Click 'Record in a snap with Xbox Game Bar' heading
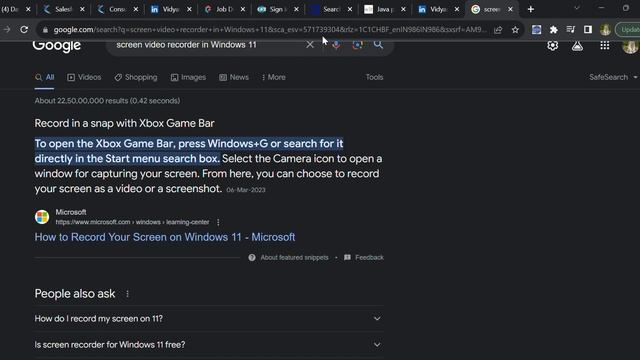Image resolution: width=640 pixels, height=360 pixels. [x=124, y=123]
